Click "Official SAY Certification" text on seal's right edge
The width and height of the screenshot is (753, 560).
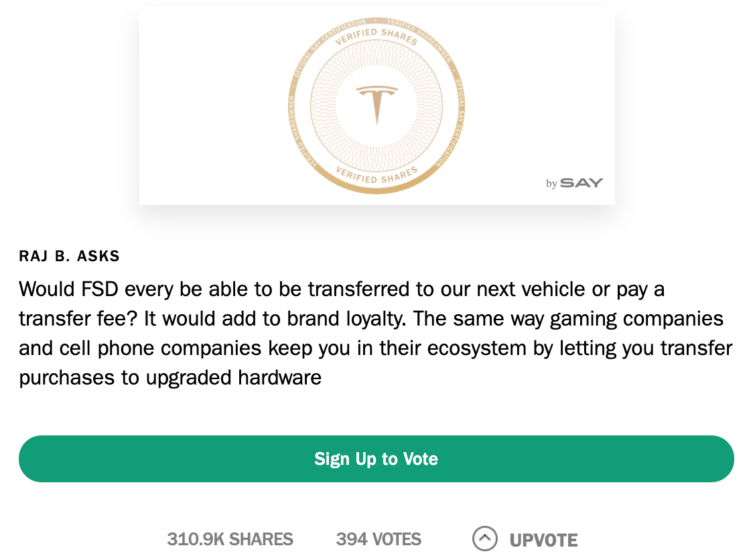[x=450, y=125]
